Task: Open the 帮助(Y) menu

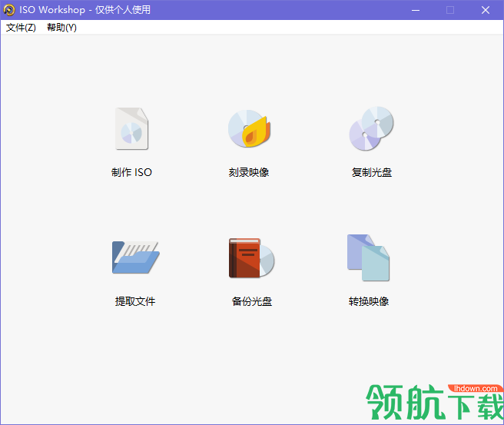Action: point(61,28)
